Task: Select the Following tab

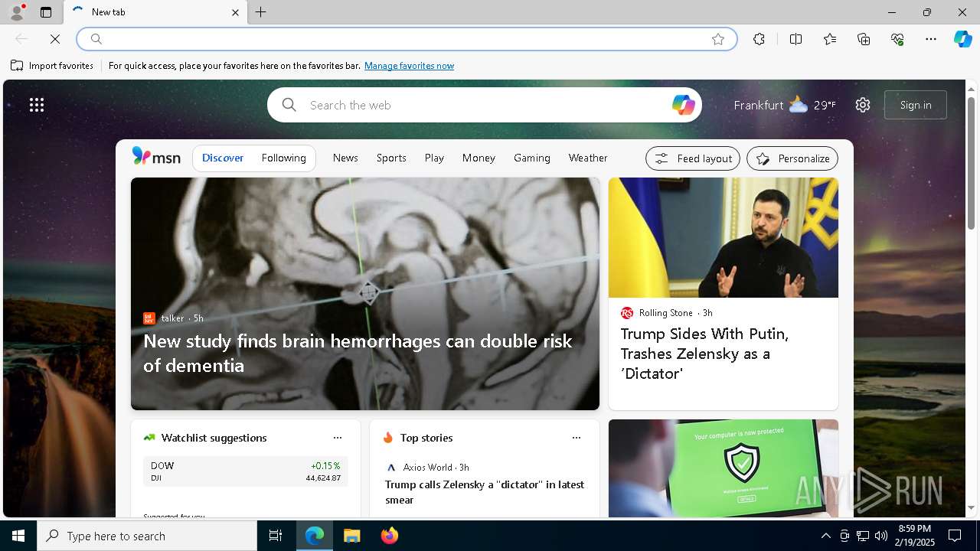Action: [x=283, y=158]
